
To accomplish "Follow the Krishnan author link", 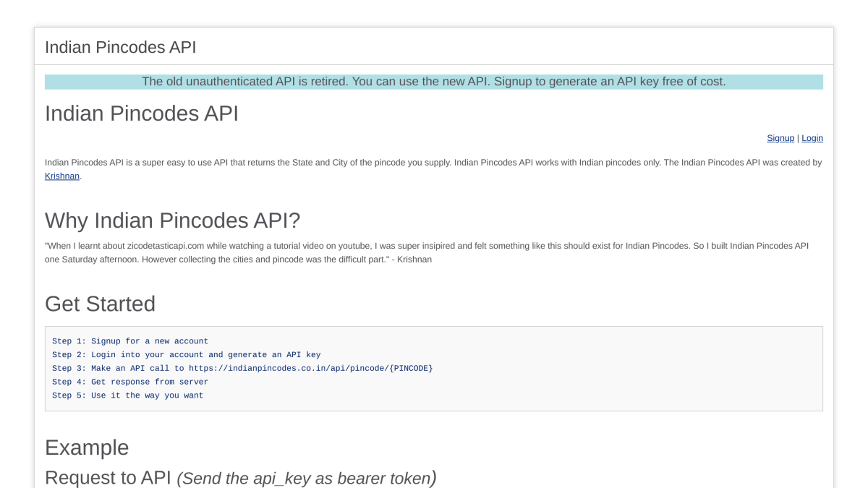I will (62, 176).
